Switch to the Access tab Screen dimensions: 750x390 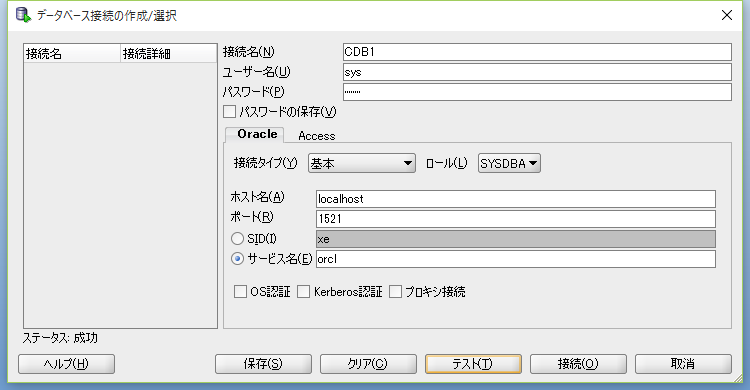click(317, 136)
